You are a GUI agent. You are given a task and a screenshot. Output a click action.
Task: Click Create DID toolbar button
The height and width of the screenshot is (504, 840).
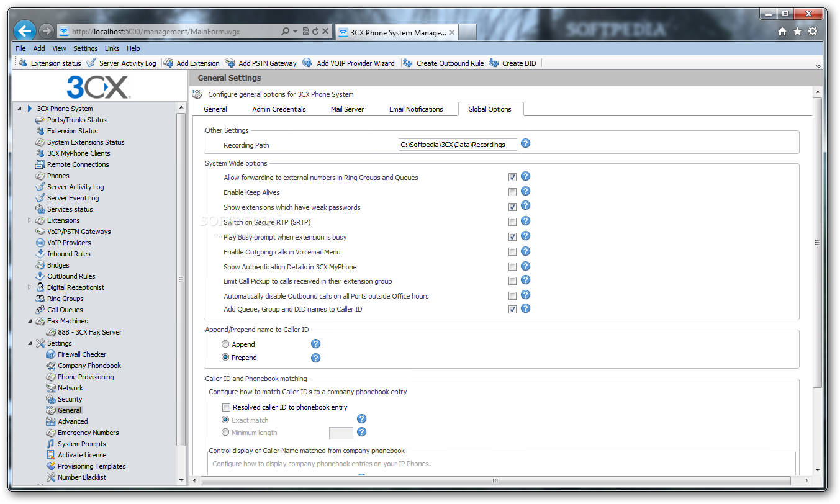coord(512,63)
